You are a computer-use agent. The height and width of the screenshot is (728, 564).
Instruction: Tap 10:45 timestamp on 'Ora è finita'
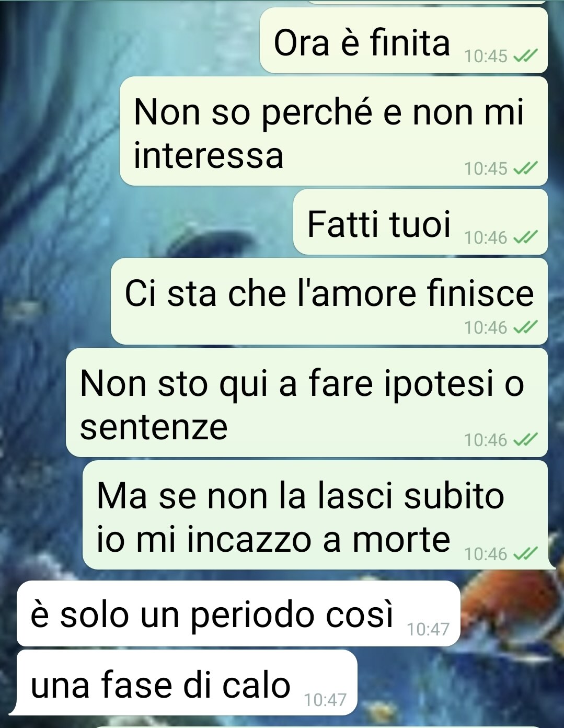tap(486, 55)
